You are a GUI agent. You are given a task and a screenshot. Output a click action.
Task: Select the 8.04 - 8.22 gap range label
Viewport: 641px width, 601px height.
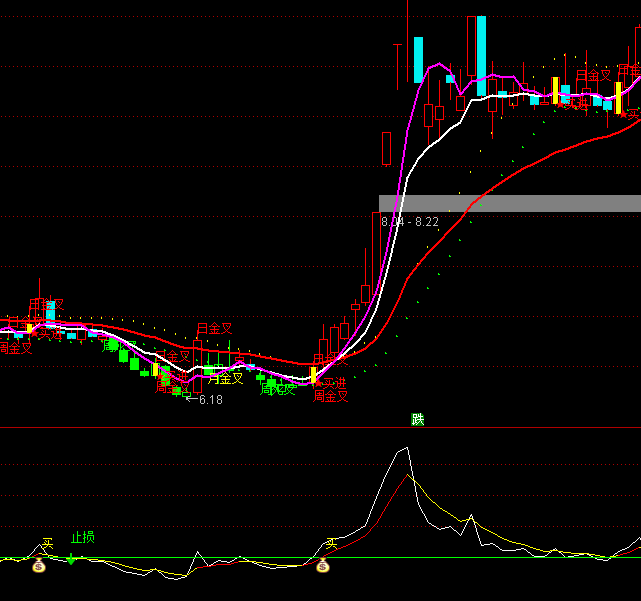pos(410,222)
